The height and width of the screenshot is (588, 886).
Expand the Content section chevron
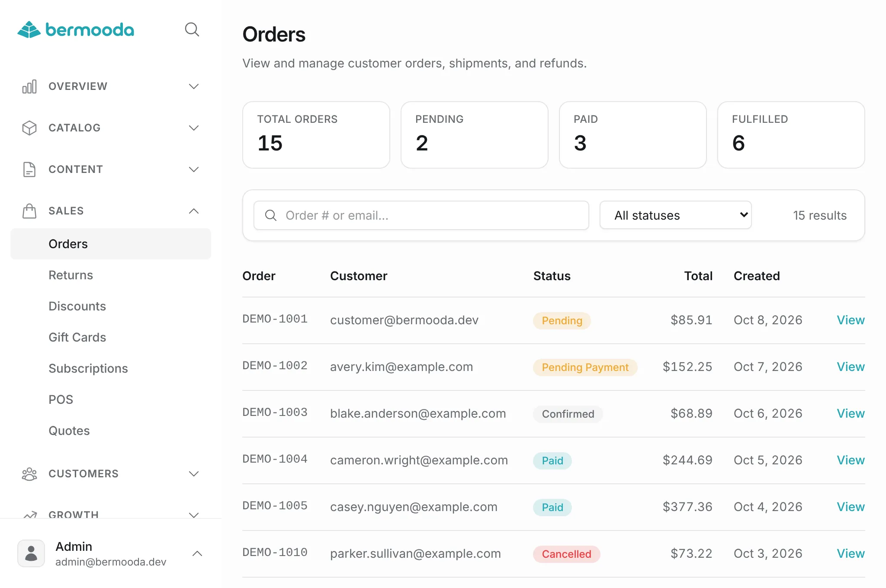tap(194, 169)
